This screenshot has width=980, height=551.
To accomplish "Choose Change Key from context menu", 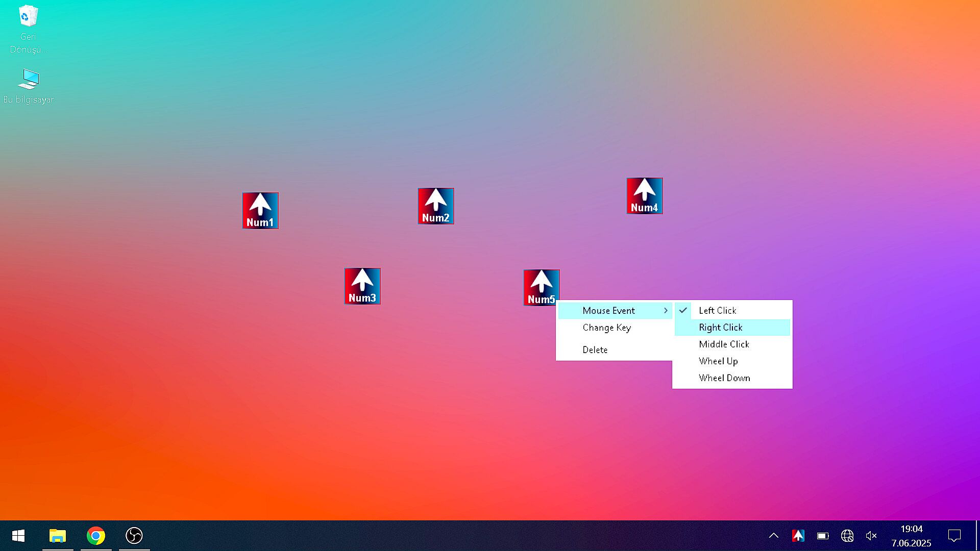I will click(606, 328).
